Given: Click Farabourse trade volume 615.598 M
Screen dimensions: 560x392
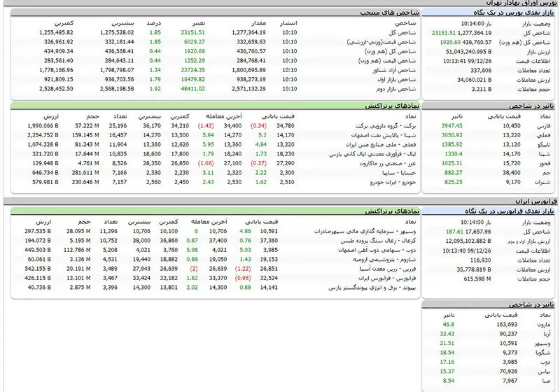Looking at the screenshot, I should [x=477, y=279].
